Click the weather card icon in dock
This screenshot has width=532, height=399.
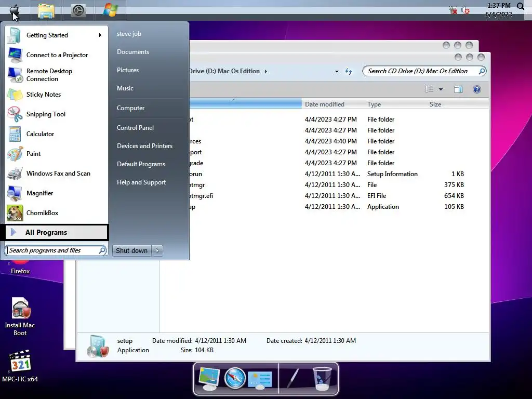(x=260, y=380)
